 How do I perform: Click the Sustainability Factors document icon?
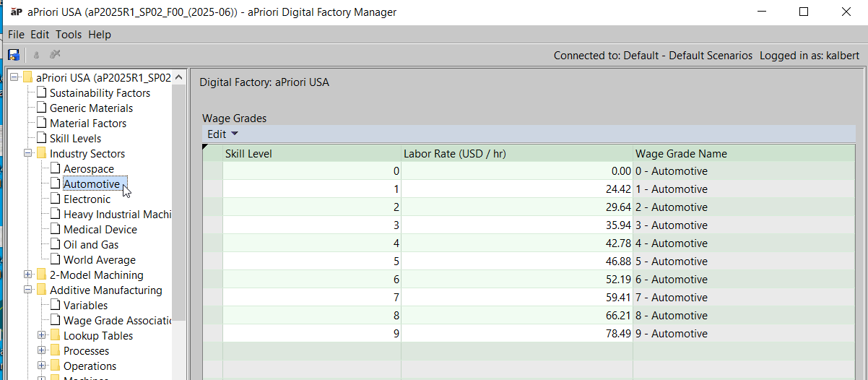(x=41, y=92)
